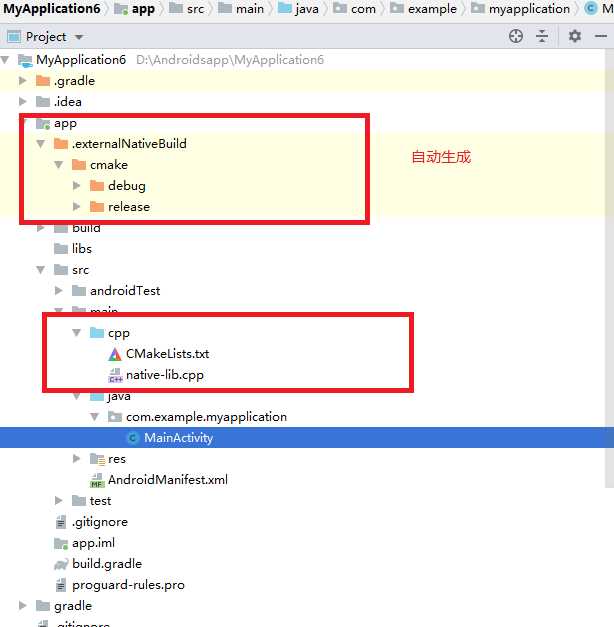Expand the res folder

pos(77,459)
